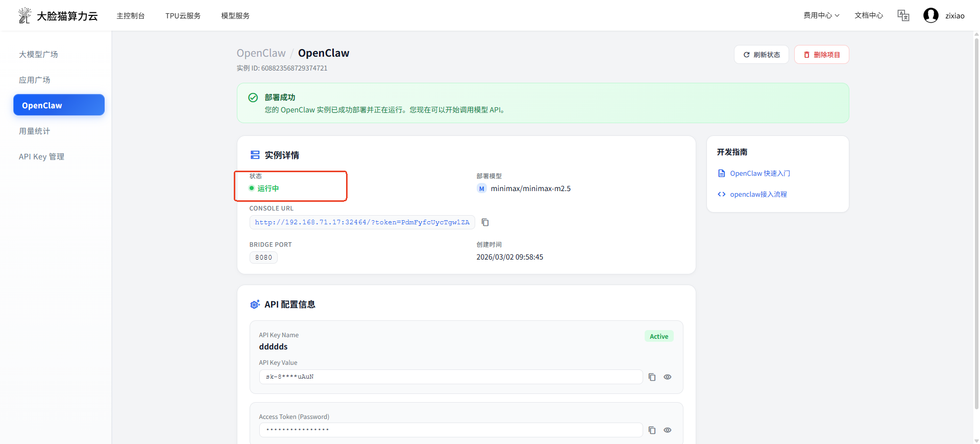Click the zixiao user avatar
The height and width of the screenshot is (444, 980).
tap(930, 15)
